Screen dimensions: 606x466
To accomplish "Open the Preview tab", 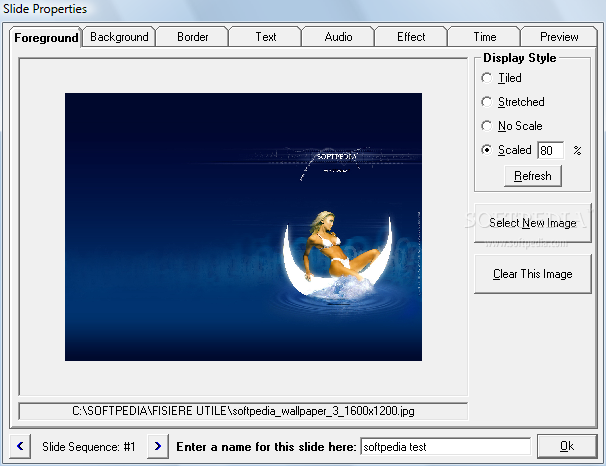I will point(559,37).
